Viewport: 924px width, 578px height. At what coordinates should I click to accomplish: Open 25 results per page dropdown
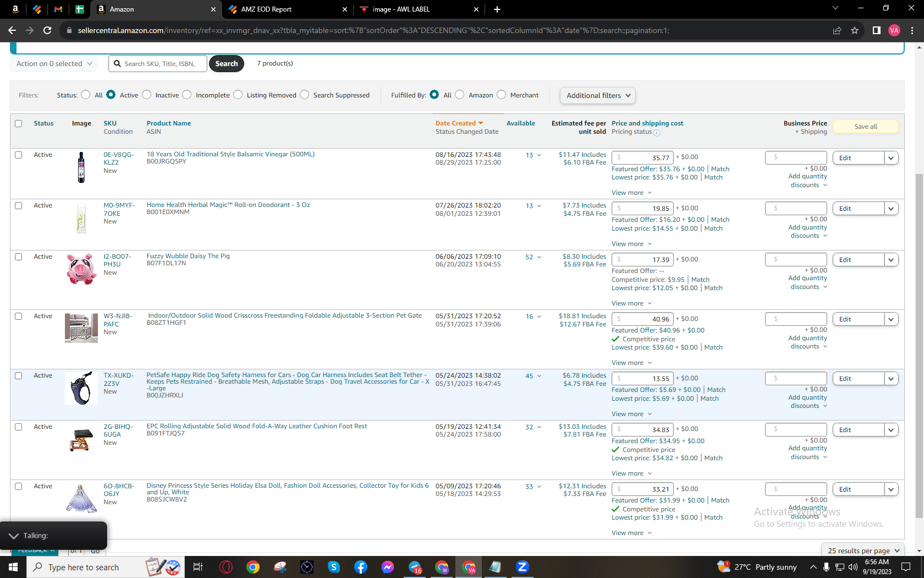(x=863, y=550)
